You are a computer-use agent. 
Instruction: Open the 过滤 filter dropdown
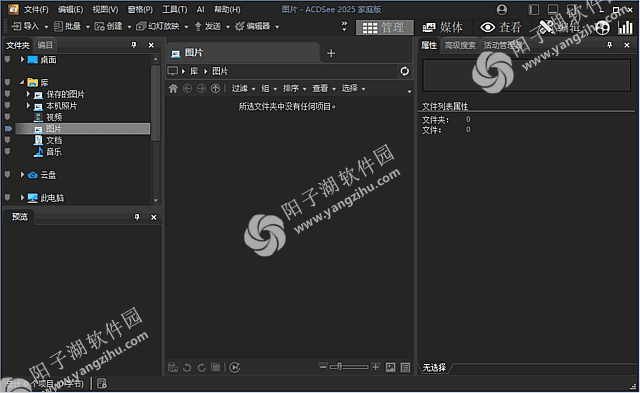(x=243, y=89)
